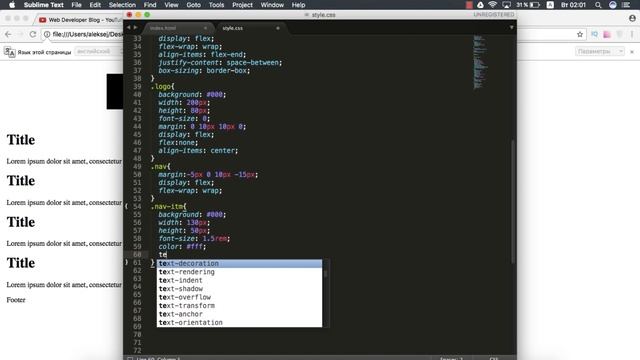The height and width of the screenshot is (360, 640).
Task: Open the Wi-Fi status menu
Action: [493, 5]
